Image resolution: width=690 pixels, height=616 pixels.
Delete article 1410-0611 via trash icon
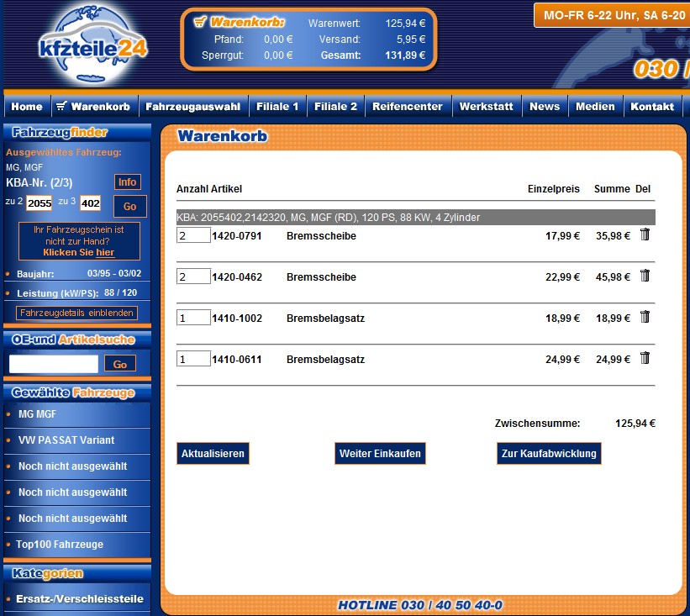click(645, 358)
